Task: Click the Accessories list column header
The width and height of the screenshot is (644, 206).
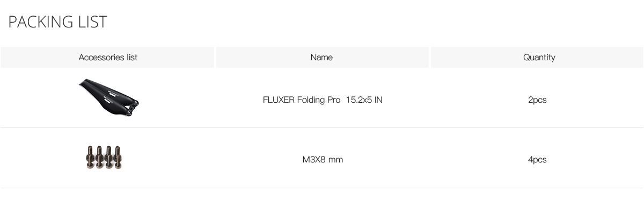Action: (x=108, y=57)
